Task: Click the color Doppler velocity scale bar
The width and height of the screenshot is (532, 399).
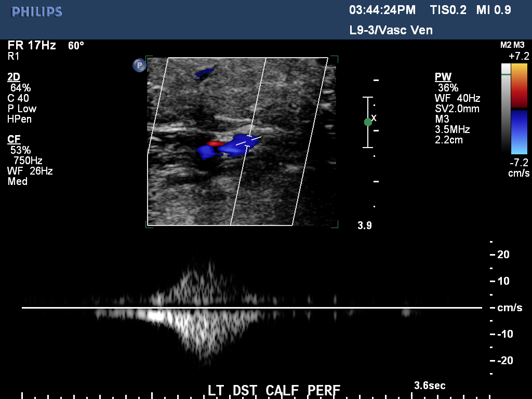Action: pyautogui.click(x=519, y=109)
